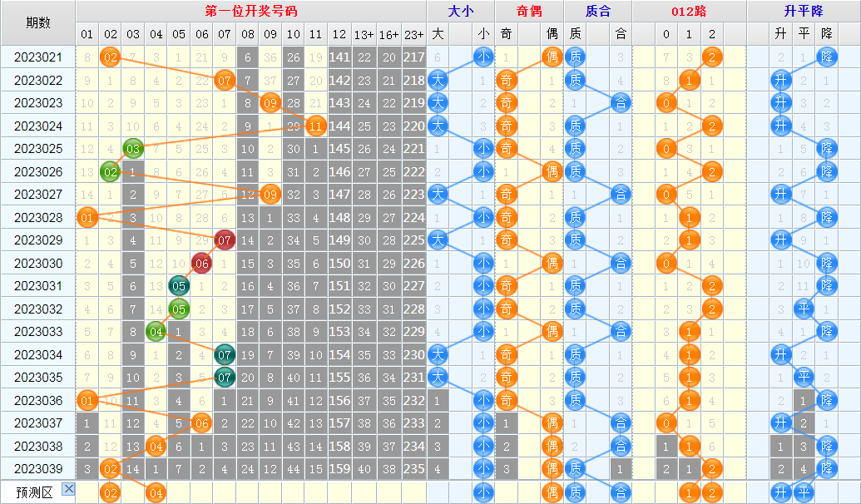Viewport: 861px width, 504px height.
Task: Click red 07 ball in row 2023029
Action: point(224,240)
